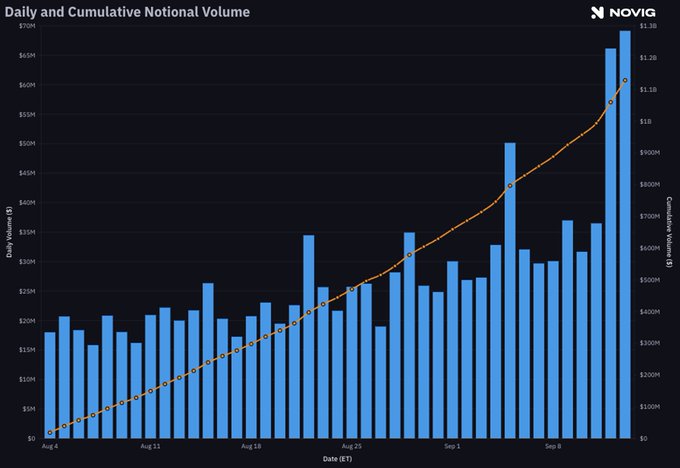This screenshot has width=680, height=468.
Task: Click the 'Aug 4' x-axis label
Action: point(50,446)
